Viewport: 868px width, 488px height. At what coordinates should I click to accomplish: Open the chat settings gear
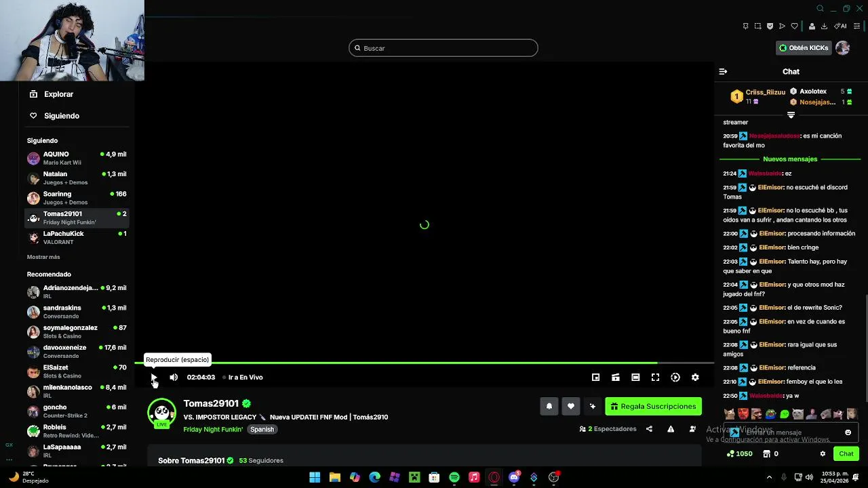pos(823,454)
